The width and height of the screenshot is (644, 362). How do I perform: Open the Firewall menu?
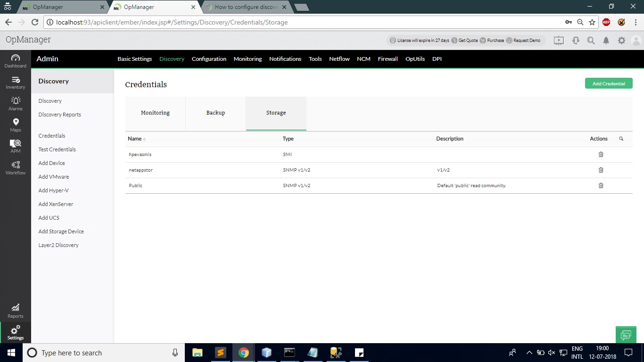[388, 59]
